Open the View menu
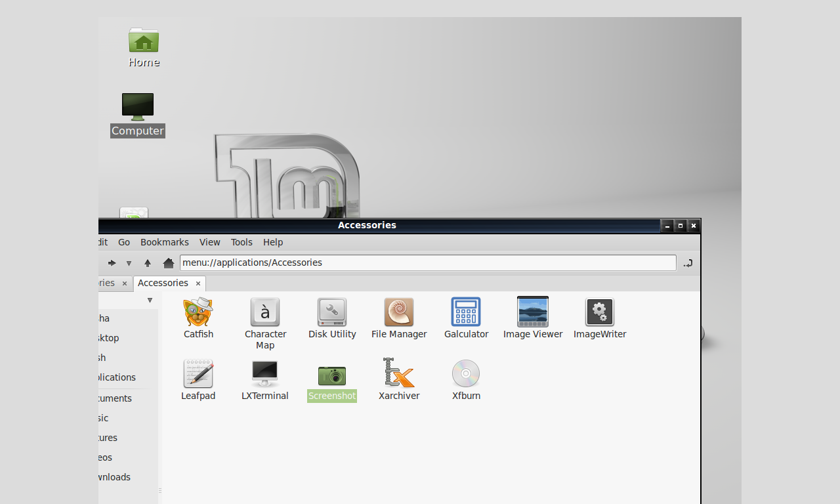 [210, 242]
